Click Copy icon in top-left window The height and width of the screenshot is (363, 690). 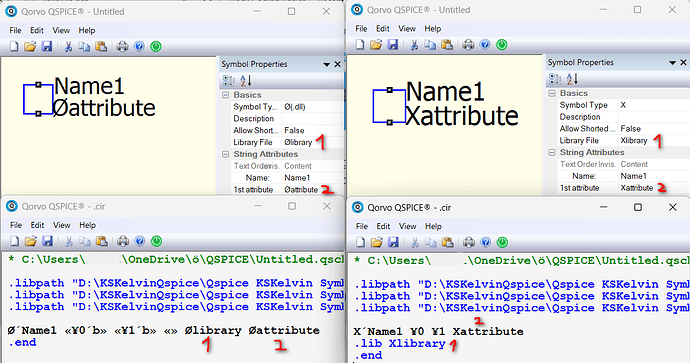[x=84, y=46]
